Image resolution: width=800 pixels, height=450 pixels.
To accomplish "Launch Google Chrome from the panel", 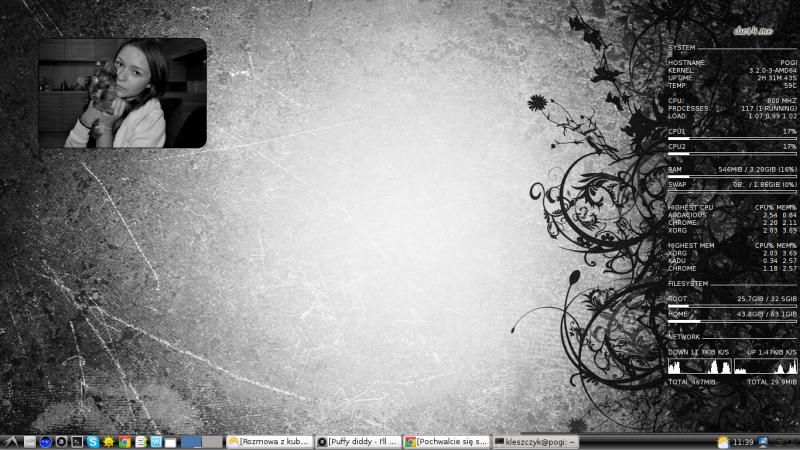I will pos(124,441).
